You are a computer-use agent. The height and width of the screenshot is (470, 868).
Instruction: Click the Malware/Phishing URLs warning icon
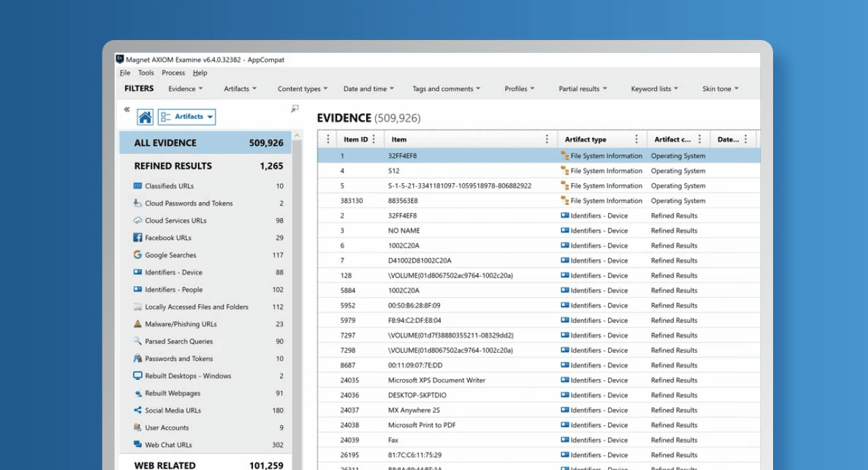[x=138, y=324]
